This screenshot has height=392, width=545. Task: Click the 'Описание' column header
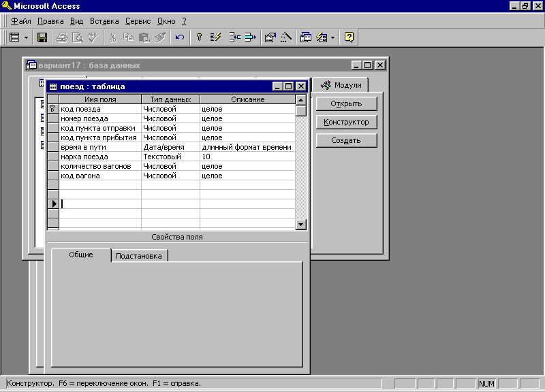[248, 99]
